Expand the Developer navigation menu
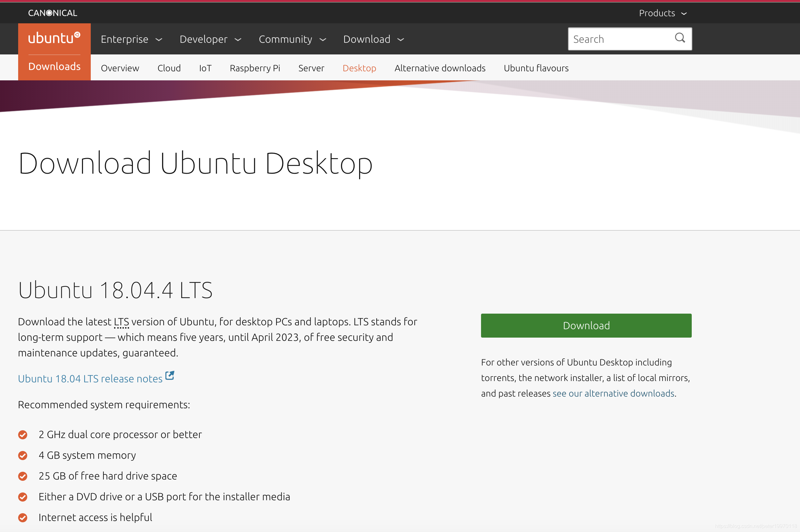Image resolution: width=800 pixels, height=532 pixels. click(210, 39)
